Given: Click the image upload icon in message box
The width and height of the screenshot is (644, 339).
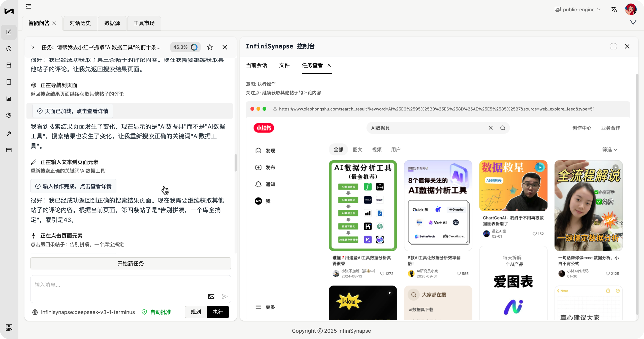Looking at the screenshot, I should click(x=211, y=297).
